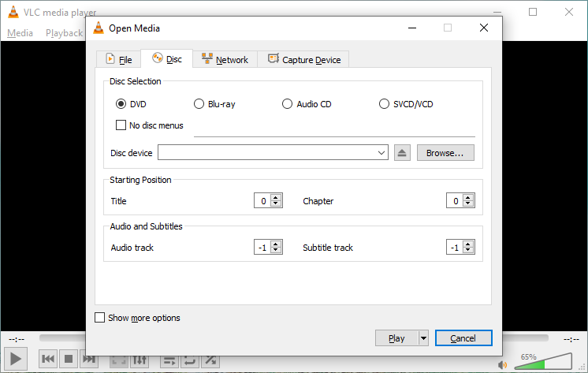Increase the Audio track value

point(276,244)
